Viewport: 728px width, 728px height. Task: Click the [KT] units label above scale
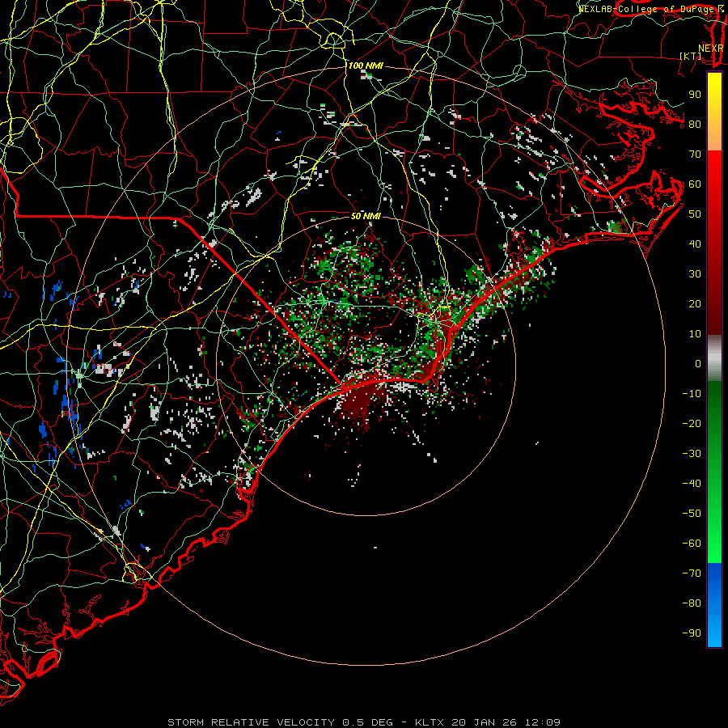tap(691, 56)
